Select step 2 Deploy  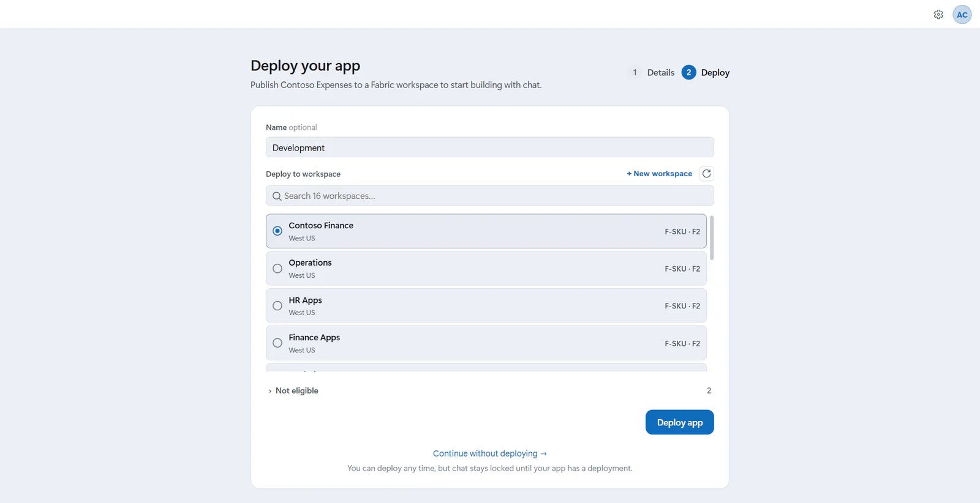click(x=706, y=72)
